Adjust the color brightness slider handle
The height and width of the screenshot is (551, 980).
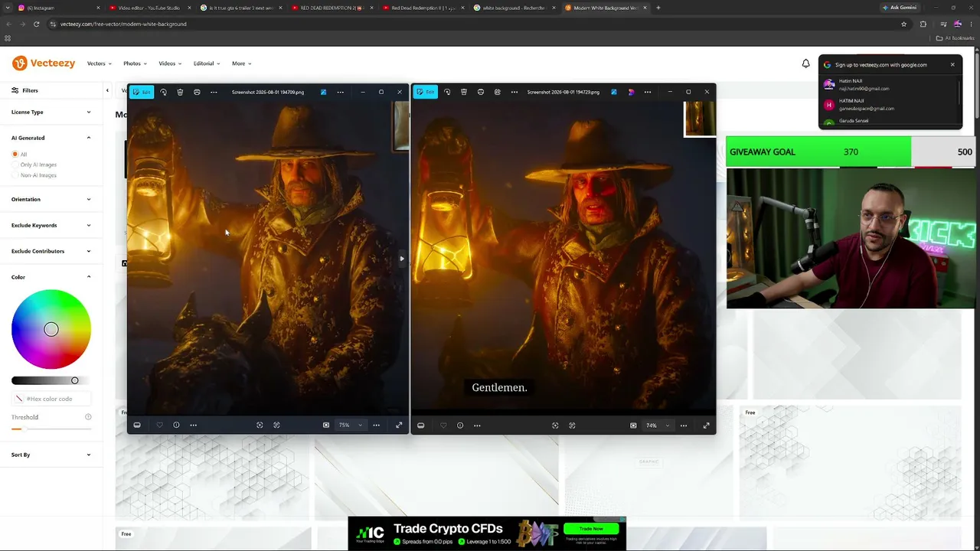(74, 380)
